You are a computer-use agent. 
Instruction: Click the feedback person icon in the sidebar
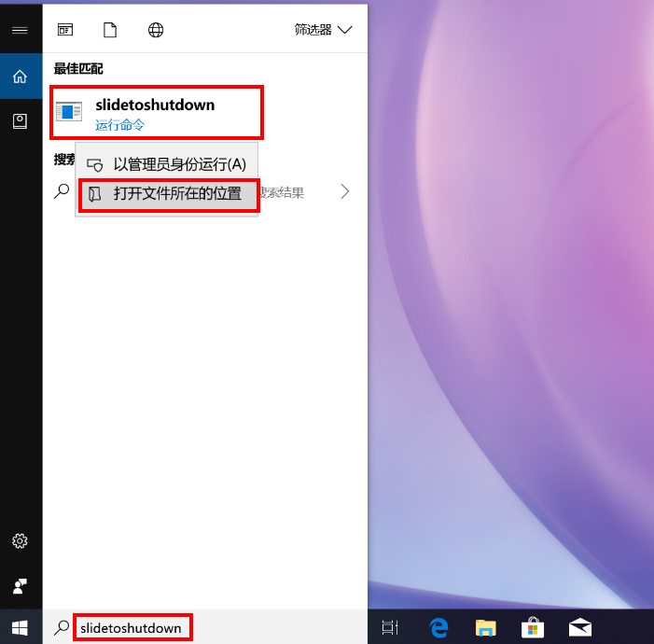[x=20, y=586]
